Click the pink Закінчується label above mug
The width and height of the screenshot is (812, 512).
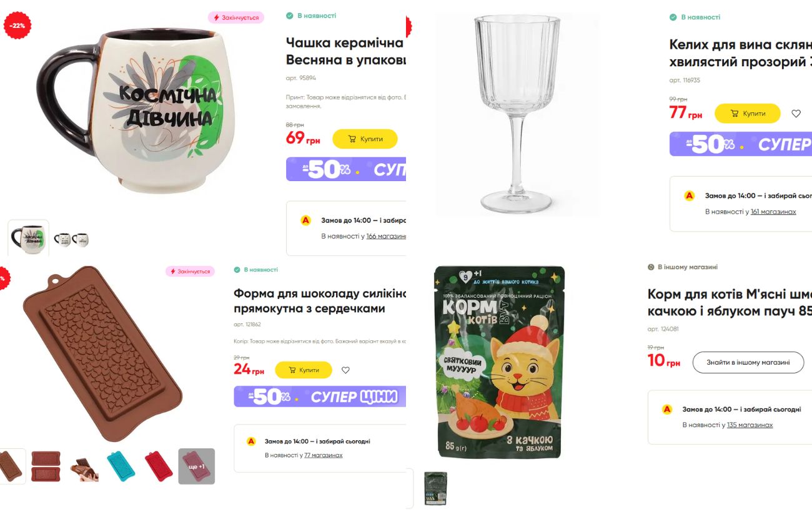[x=236, y=17]
